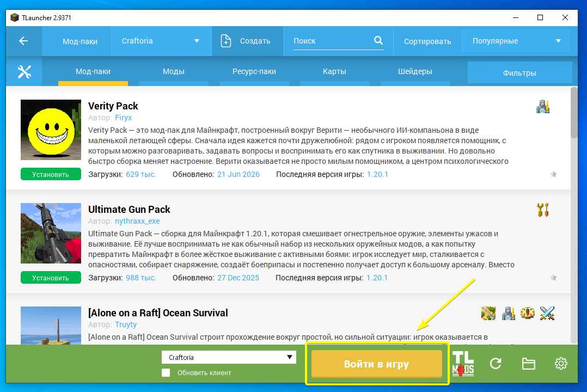Open the game folder icon
This screenshot has height=392, width=587.
point(528,364)
